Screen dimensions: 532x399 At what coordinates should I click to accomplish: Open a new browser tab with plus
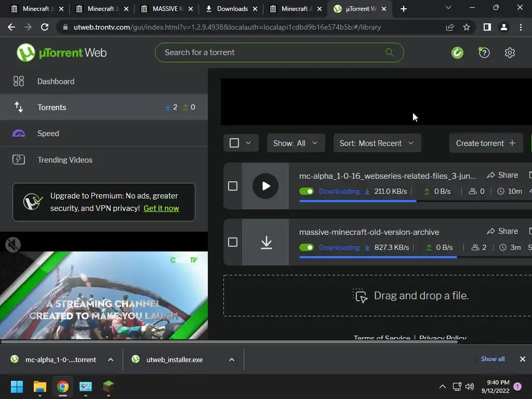pos(403,9)
